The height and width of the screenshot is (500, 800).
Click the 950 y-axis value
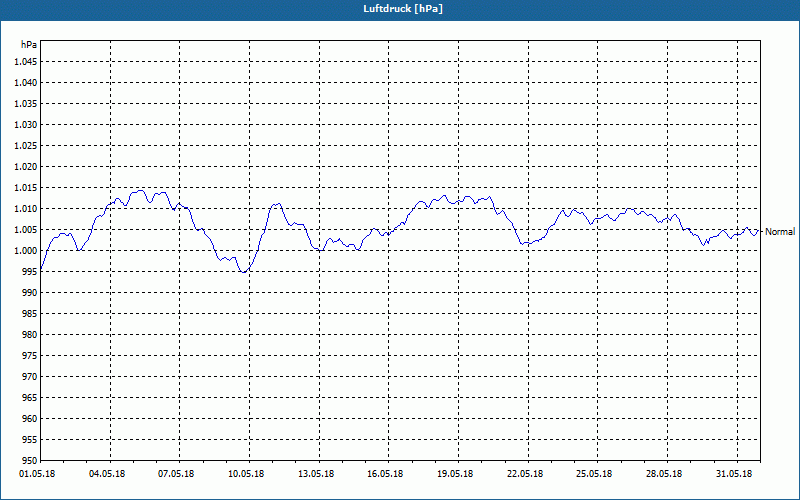click(x=31, y=460)
